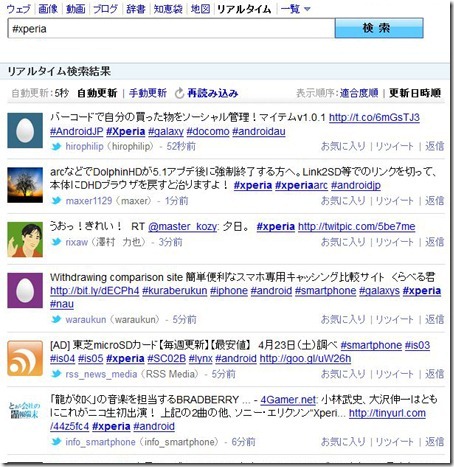This screenshot has width=454, height=467.
Task: Open the http://bit.ly/dECPh4 link
Action: click(94, 291)
